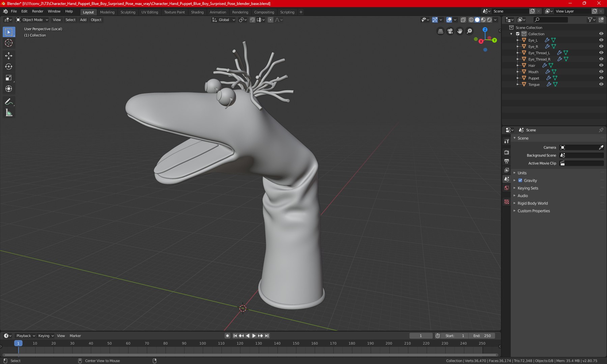Select the Annotate pencil tool
The image size is (607, 364).
point(9,102)
